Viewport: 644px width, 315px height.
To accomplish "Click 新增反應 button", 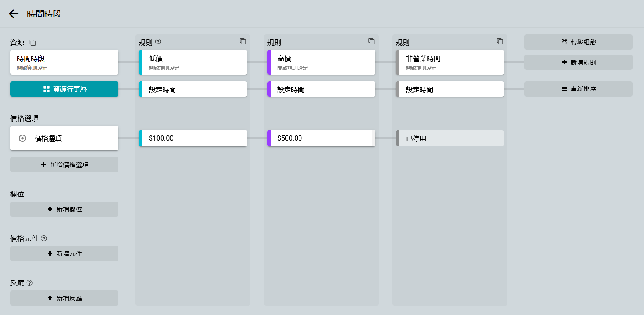I will [64, 298].
